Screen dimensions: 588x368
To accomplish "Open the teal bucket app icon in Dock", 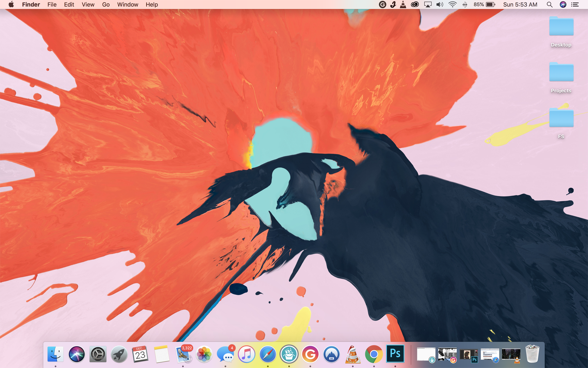I will 289,354.
